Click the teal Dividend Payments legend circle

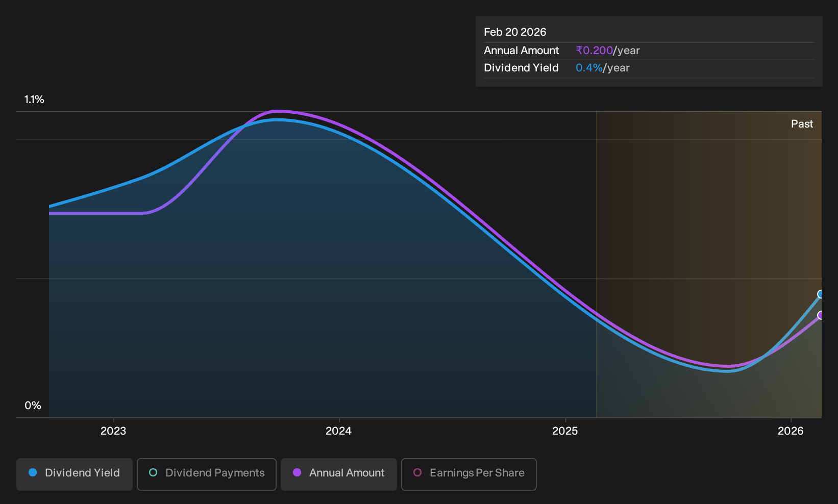153,473
